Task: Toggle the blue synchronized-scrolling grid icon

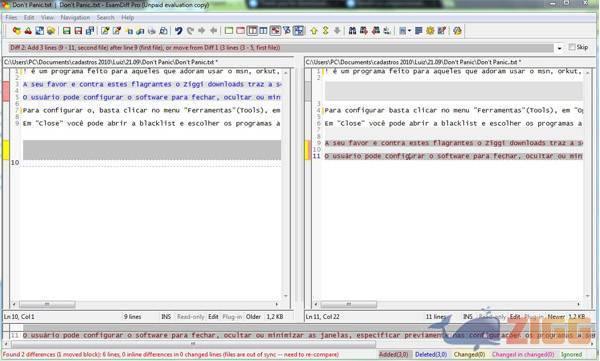Action: pos(298,31)
